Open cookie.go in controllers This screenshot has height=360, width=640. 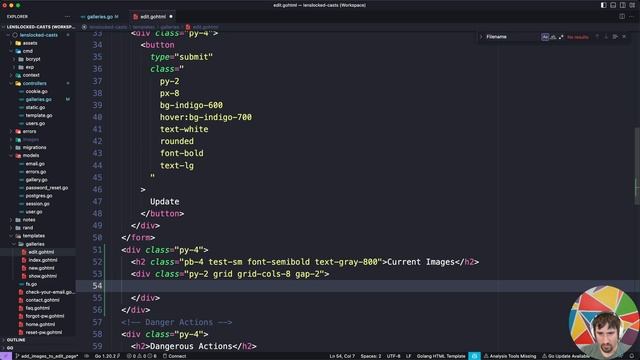point(37,91)
